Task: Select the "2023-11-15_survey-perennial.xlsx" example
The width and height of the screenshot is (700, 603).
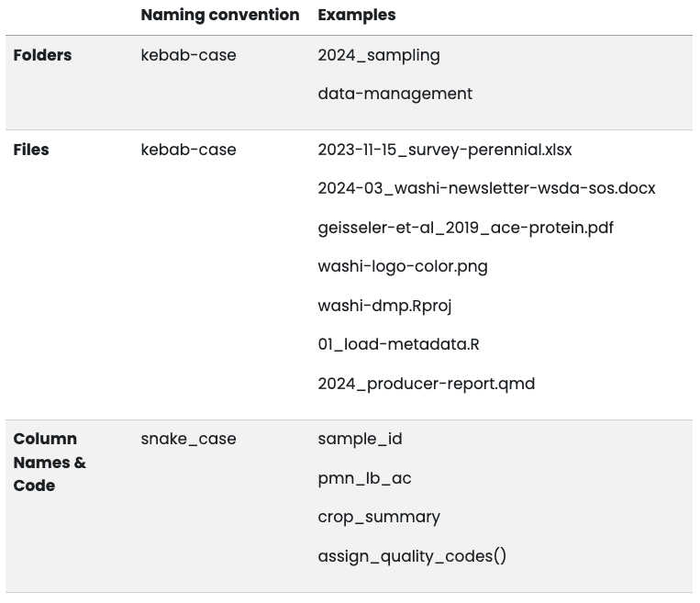Action: pyautogui.click(x=444, y=150)
